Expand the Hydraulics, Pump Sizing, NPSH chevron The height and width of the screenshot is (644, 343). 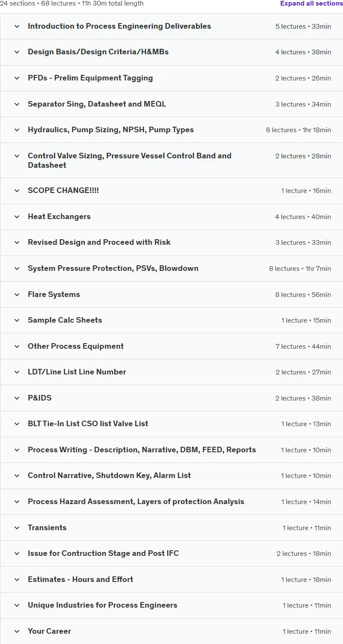click(17, 130)
